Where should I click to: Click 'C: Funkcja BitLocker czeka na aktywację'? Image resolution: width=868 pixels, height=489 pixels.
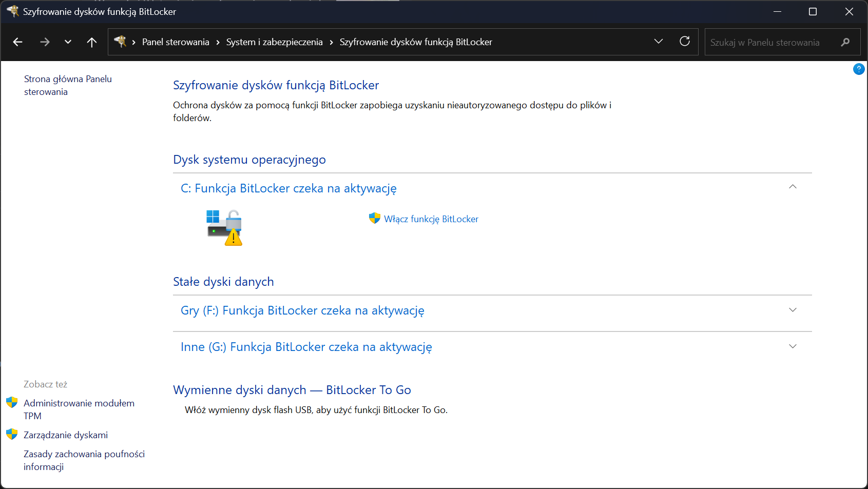point(288,188)
